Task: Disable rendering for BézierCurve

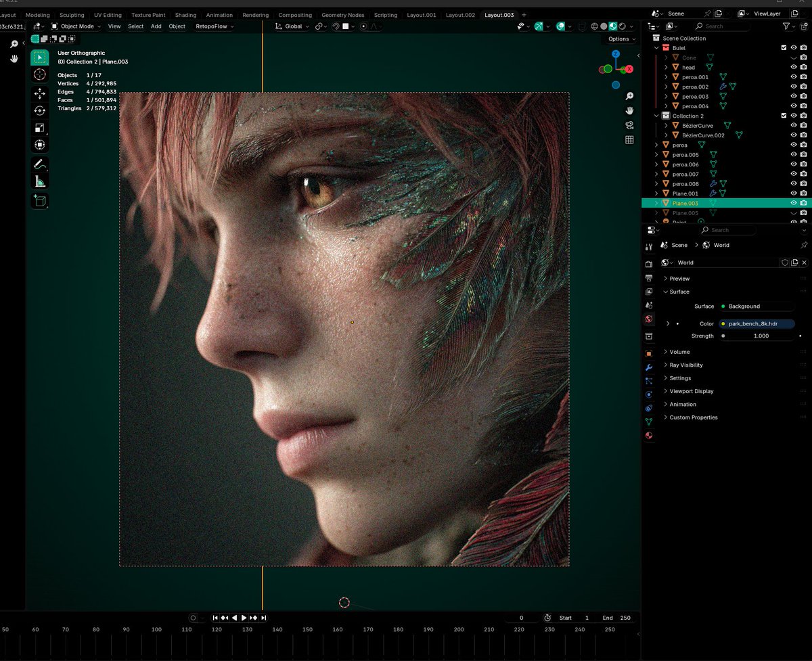Action: [803, 125]
